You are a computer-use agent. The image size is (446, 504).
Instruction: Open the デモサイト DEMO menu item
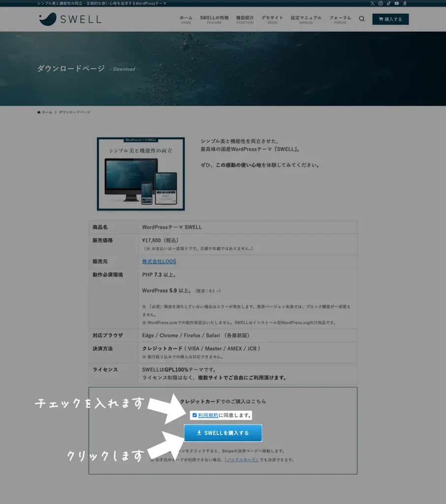coord(272,19)
